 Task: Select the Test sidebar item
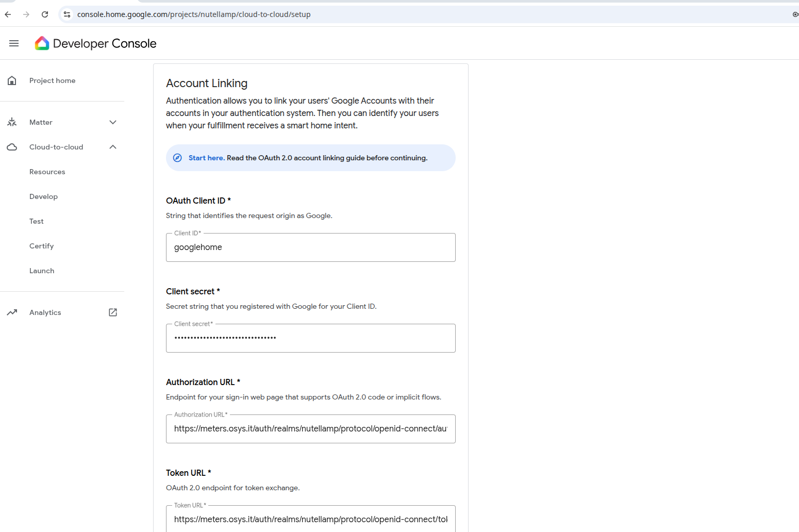37,221
